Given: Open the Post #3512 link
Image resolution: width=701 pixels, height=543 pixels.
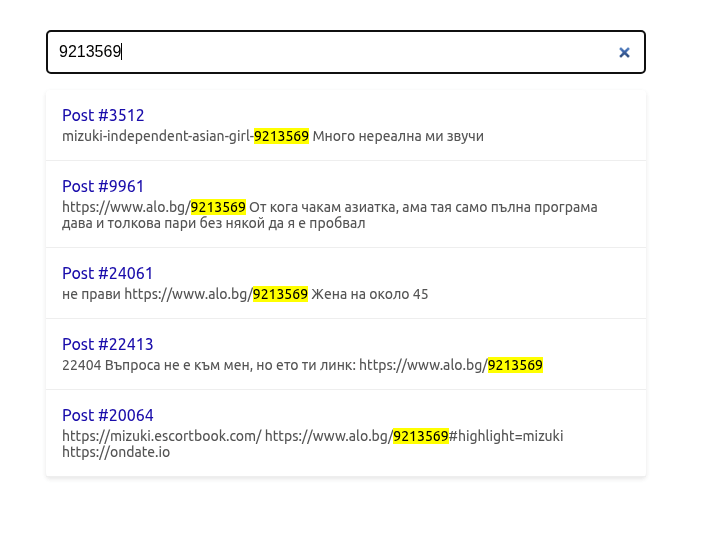Looking at the screenshot, I should click(103, 115).
